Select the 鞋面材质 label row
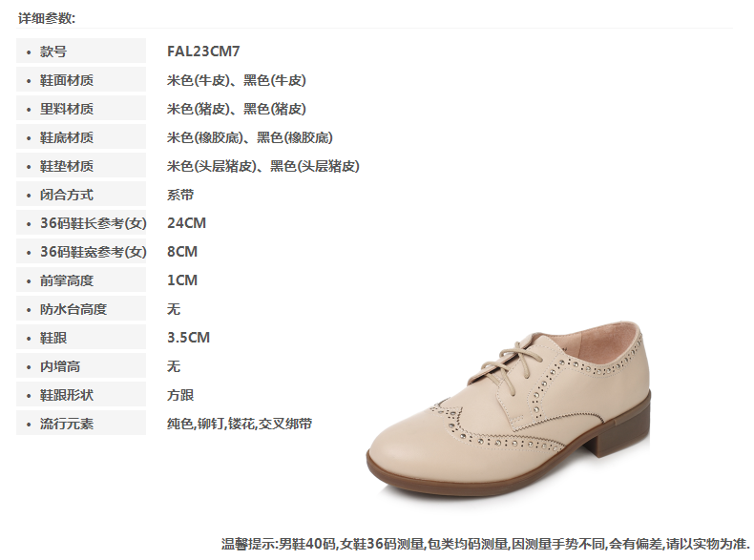 (81, 80)
